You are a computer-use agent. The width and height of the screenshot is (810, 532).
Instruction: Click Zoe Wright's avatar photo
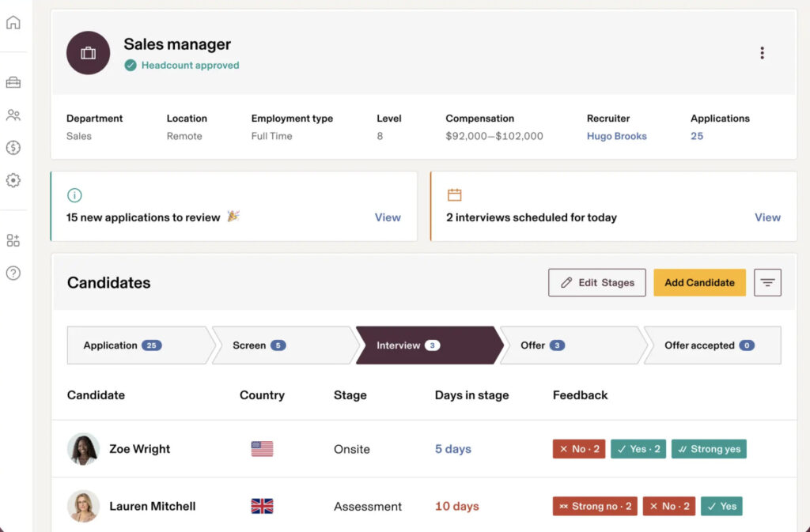(x=83, y=448)
